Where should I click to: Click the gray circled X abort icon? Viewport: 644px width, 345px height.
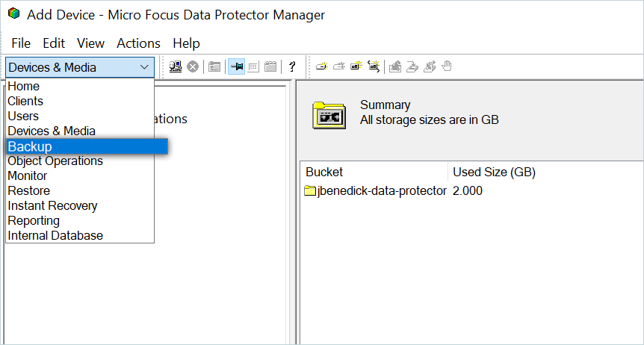(193, 66)
